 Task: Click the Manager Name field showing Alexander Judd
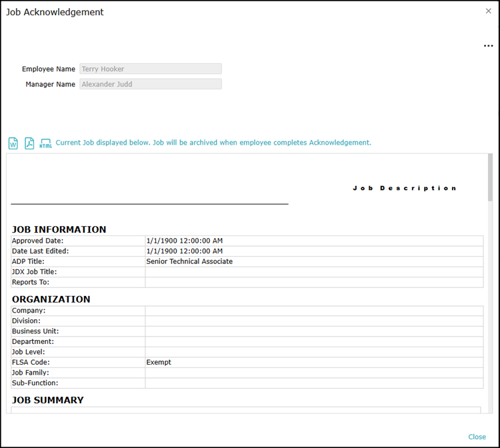click(151, 84)
